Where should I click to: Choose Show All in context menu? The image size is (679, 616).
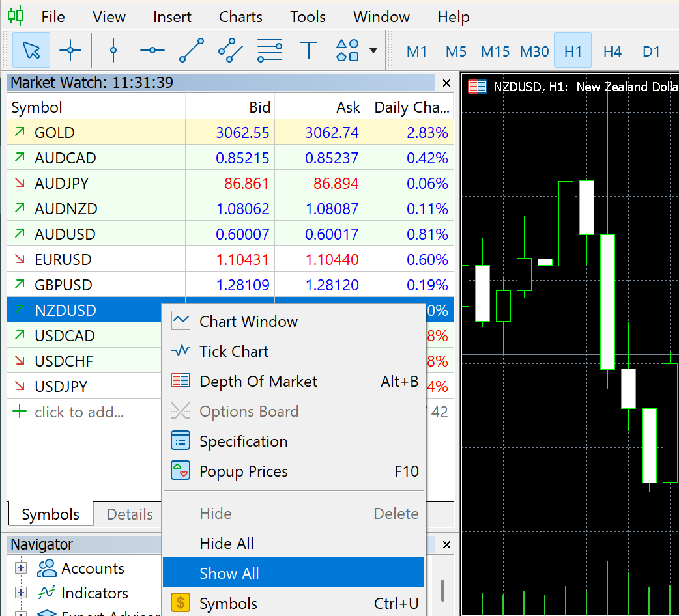coord(229,574)
